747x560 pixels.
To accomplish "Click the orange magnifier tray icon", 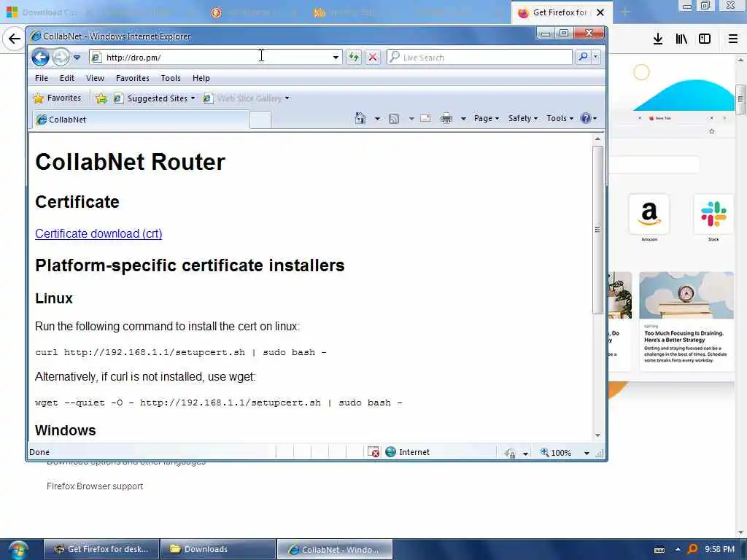I will click(x=693, y=549).
